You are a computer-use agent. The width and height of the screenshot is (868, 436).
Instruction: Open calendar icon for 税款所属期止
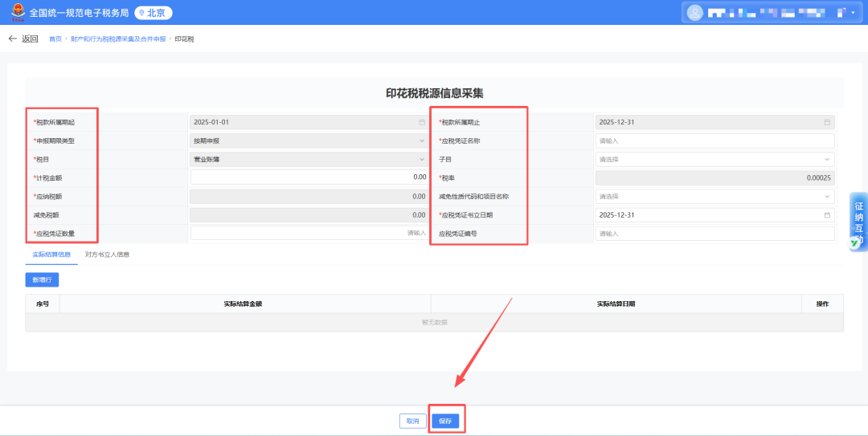827,123
